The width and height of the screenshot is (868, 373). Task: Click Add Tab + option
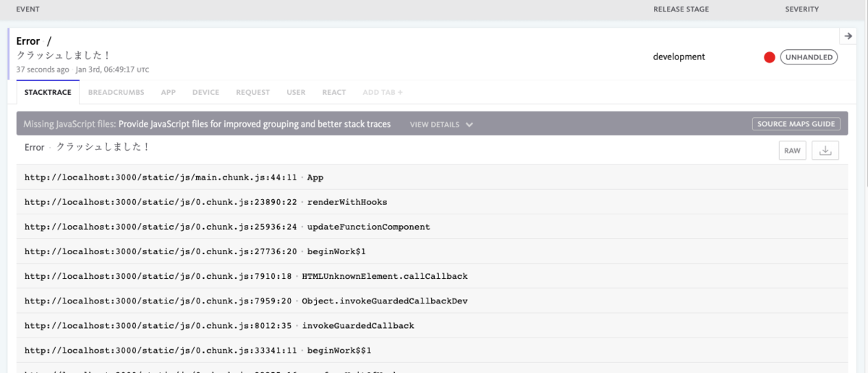(x=383, y=93)
